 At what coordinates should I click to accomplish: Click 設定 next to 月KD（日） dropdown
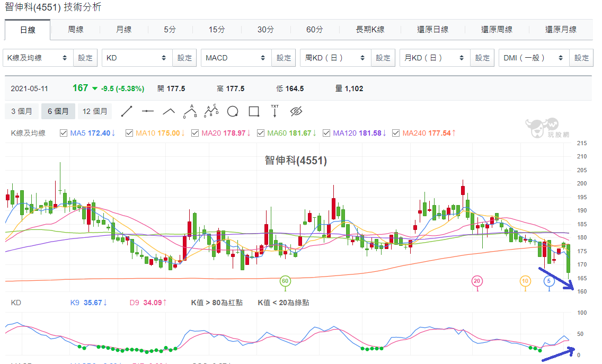(483, 58)
